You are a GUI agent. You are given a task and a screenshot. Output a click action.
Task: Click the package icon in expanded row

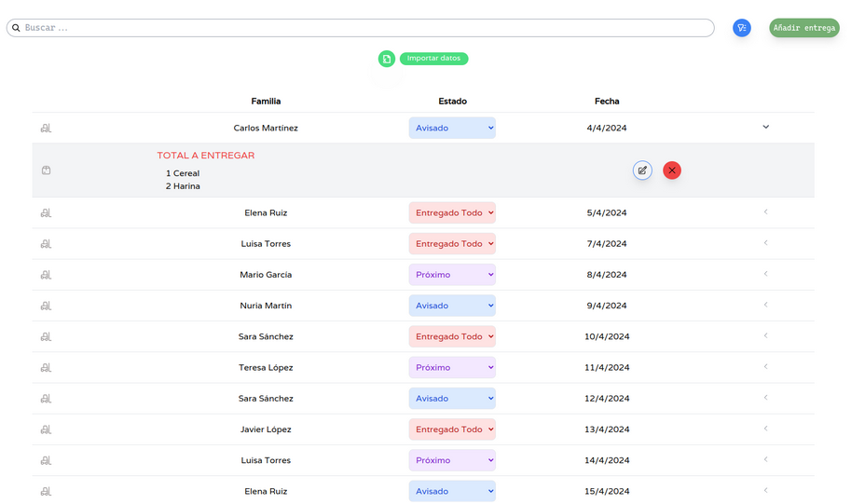point(46,170)
